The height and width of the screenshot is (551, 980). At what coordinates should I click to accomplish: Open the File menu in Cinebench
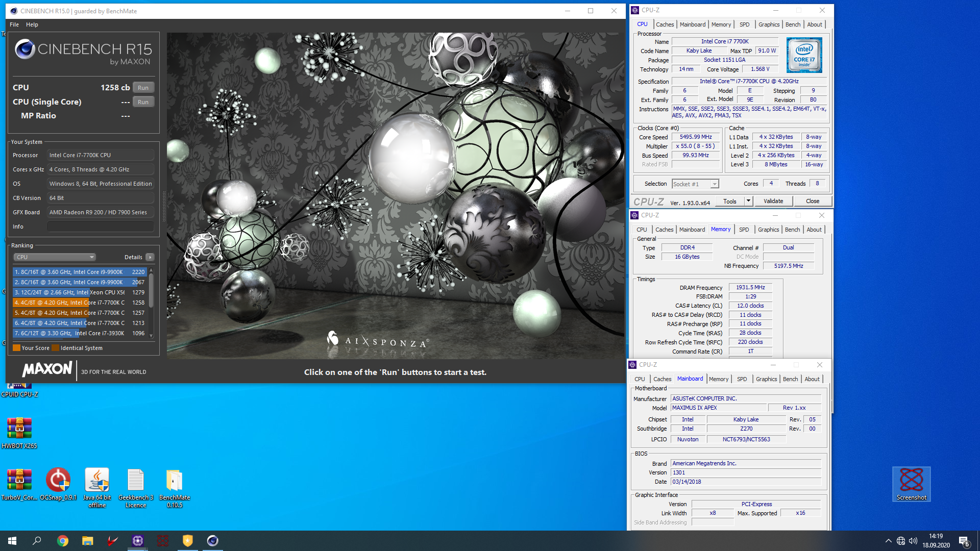coord(14,24)
